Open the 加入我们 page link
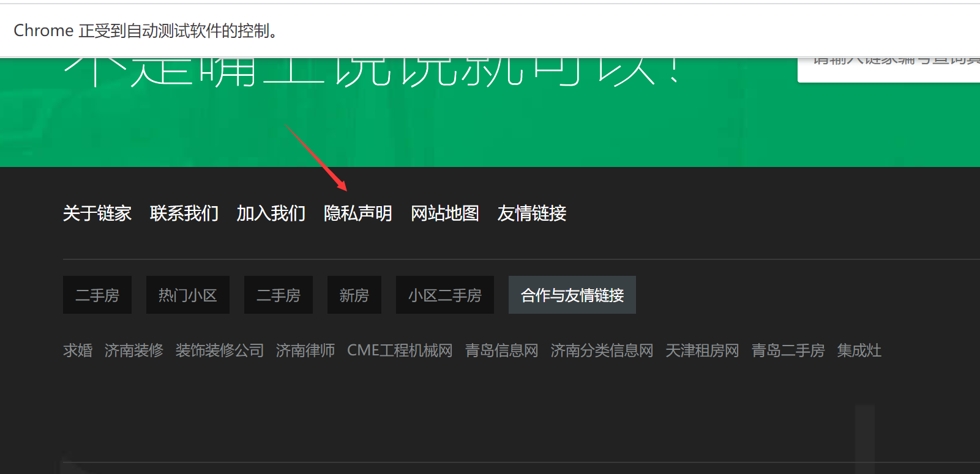The image size is (980, 474). [x=271, y=213]
